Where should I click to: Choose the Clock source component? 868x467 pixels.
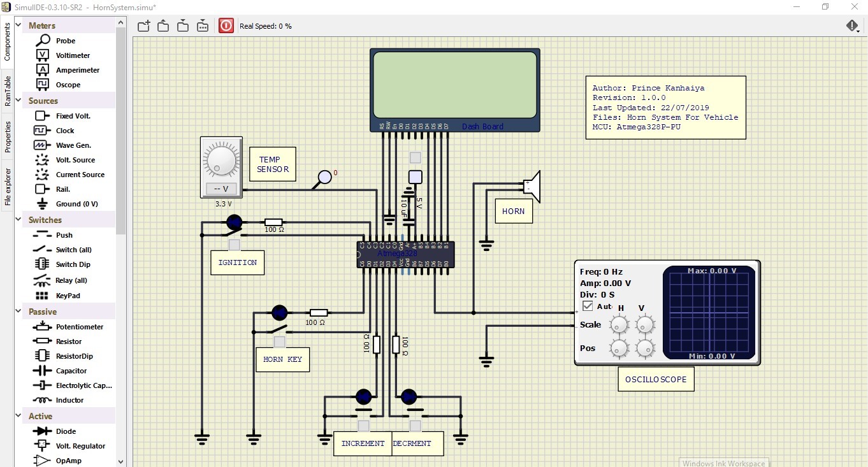click(65, 130)
